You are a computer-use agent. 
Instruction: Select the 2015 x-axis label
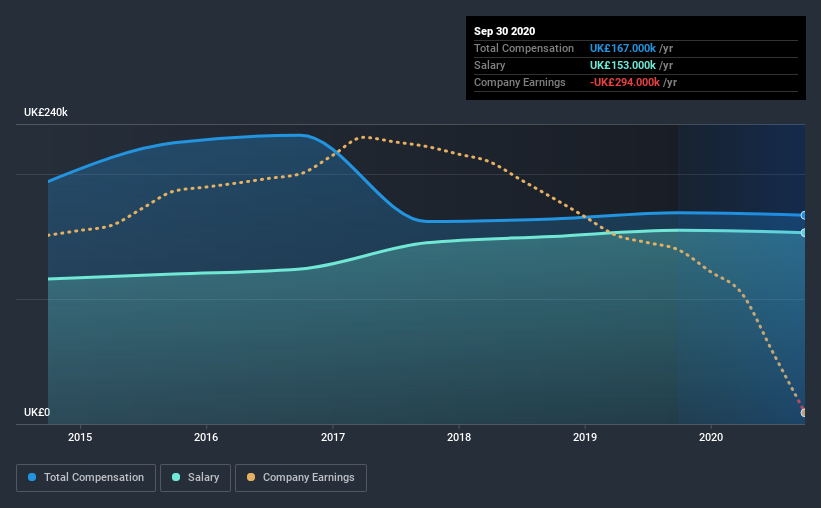[80, 437]
